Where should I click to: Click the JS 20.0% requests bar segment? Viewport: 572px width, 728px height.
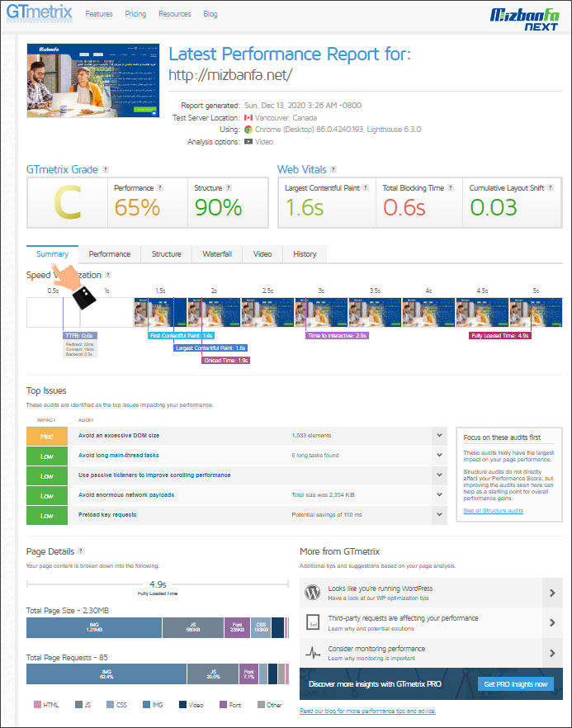click(x=214, y=674)
